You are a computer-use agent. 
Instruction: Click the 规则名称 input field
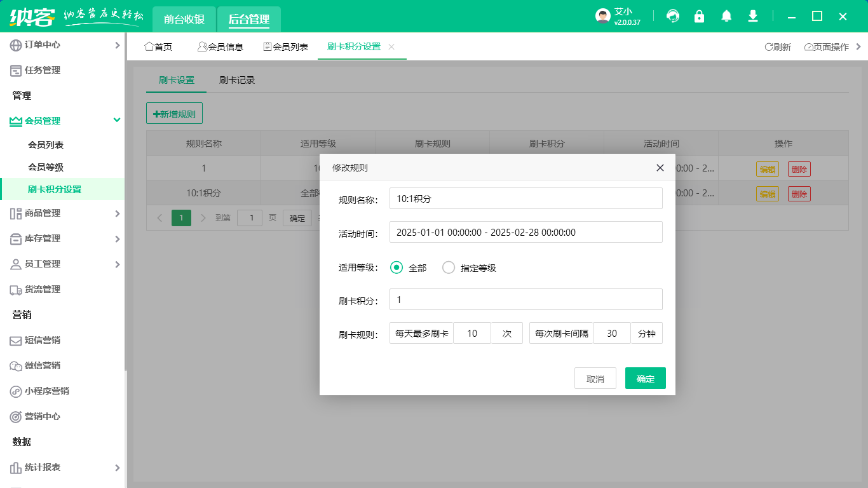pos(526,198)
